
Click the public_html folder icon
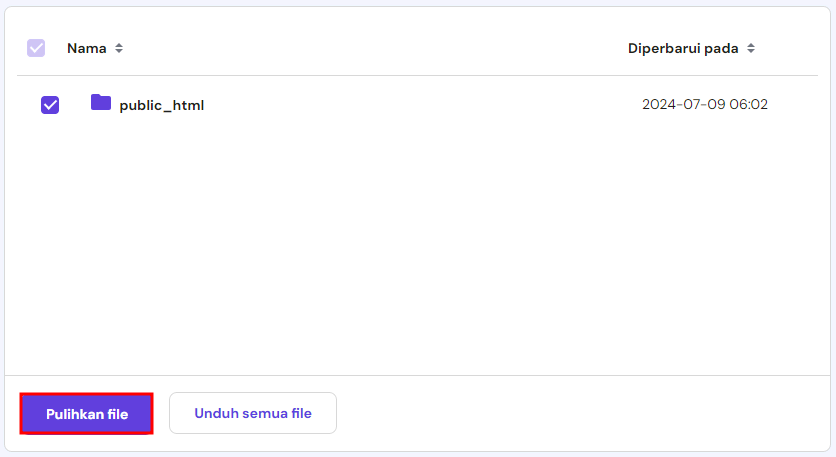[100, 102]
